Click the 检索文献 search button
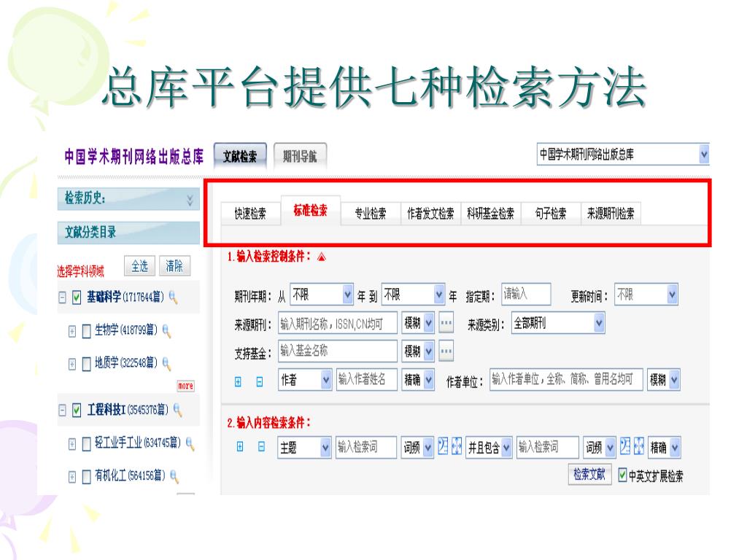This screenshot has width=747, height=560. [x=589, y=474]
